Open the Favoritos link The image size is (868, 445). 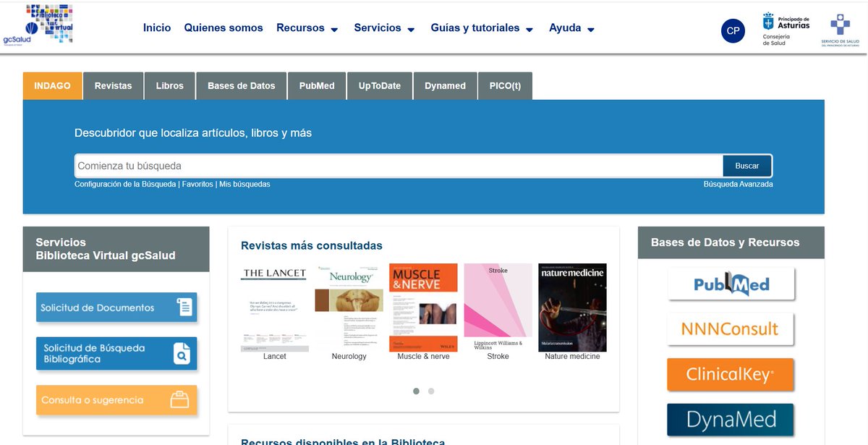click(197, 185)
